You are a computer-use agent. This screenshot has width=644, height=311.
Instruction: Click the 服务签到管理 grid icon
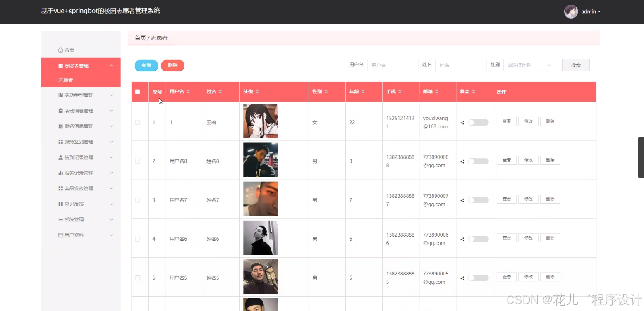click(x=61, y=142)
